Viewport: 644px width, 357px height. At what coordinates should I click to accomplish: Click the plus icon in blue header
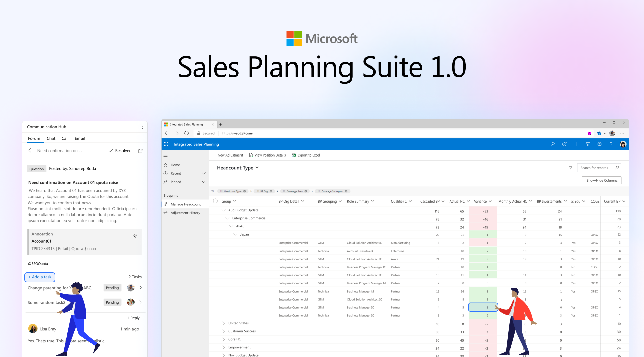(x=576, y=144)
